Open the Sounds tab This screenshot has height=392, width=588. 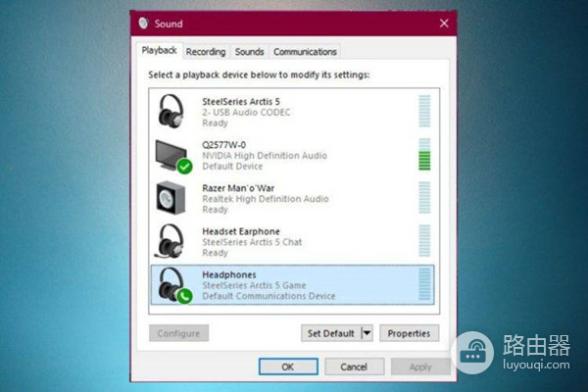pos(249,52)
